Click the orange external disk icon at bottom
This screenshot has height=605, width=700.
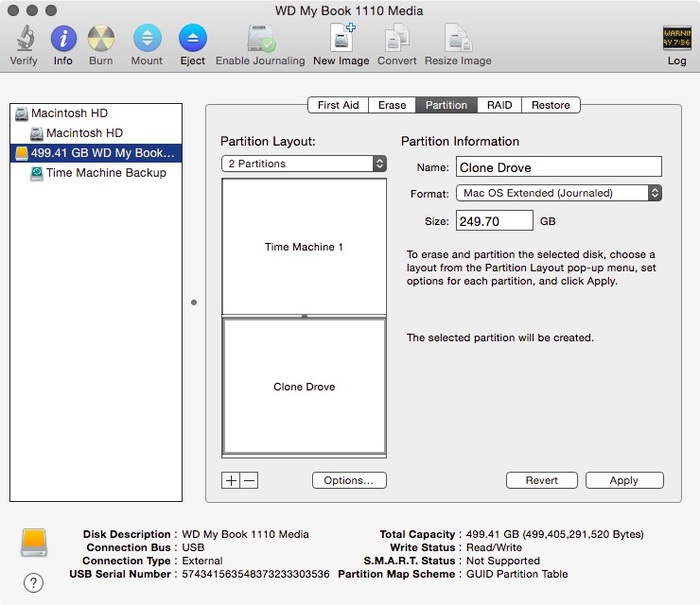tap(34, 542)
